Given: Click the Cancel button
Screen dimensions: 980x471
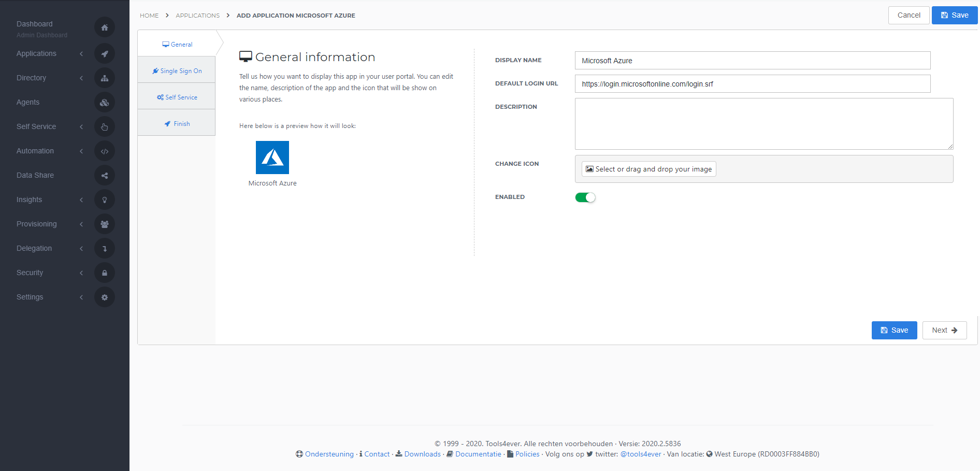Looking at the screenshot, I should [909, 15].
